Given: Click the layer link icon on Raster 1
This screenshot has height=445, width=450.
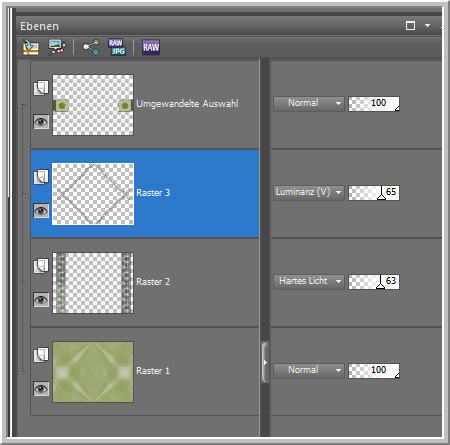Looking at the screenshot, I should [x=41, y=355].
